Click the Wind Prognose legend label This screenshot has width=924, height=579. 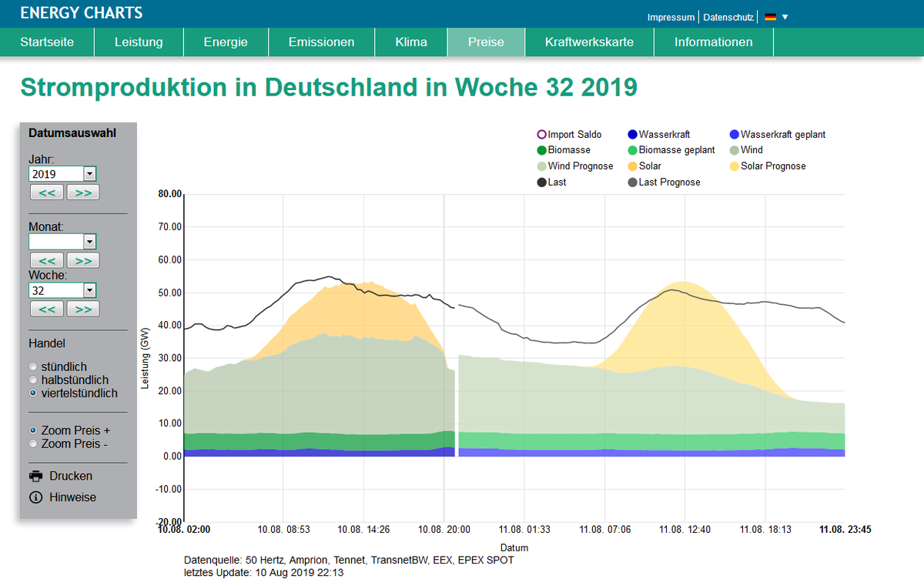581,166
